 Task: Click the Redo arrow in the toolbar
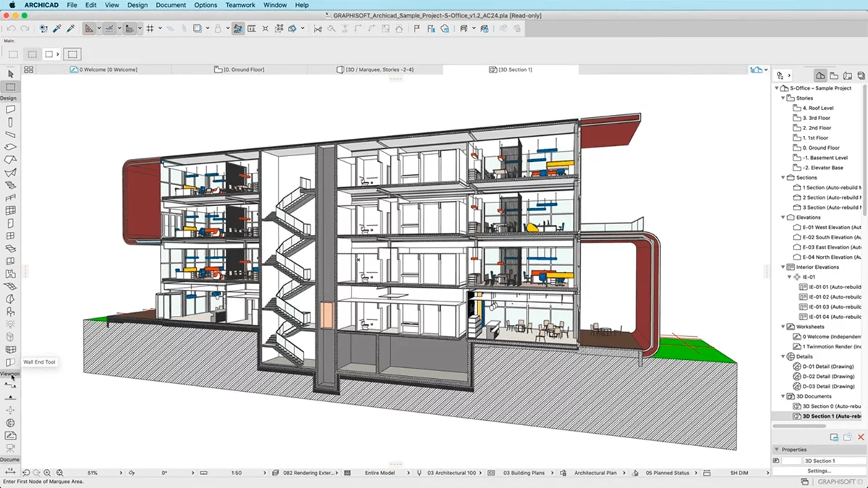click(25, 29)
